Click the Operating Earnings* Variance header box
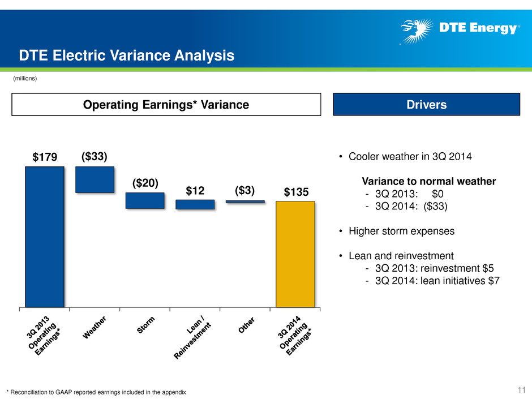Screen dimensions: 532x399 (x=166, y=104)
